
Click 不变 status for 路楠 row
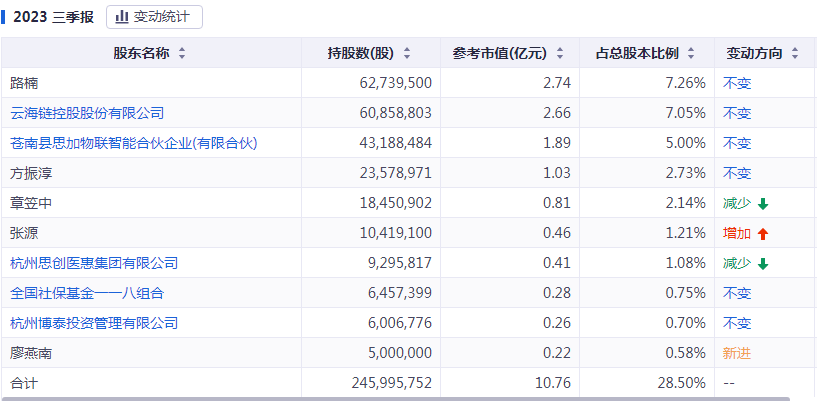[x=737, y=83]
